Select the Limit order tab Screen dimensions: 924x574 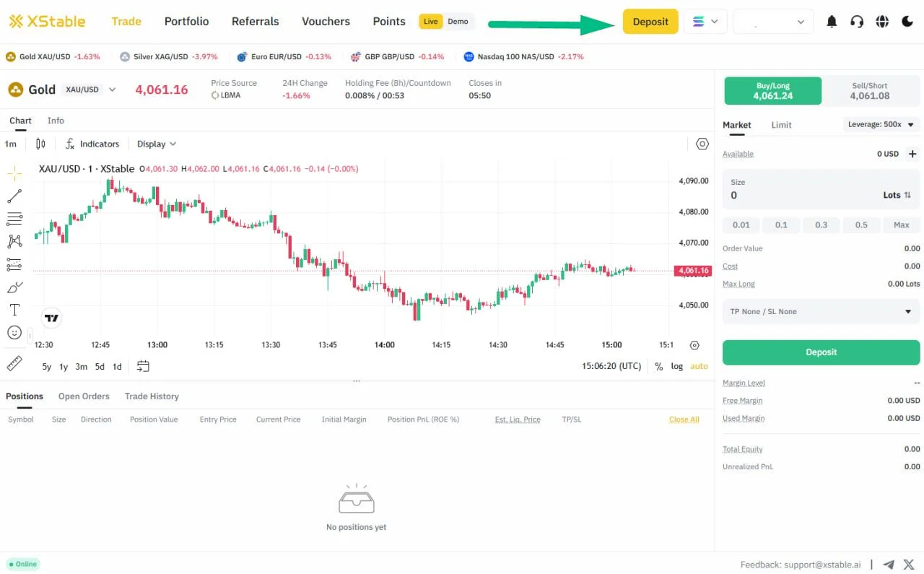click(x=781, y=125)
